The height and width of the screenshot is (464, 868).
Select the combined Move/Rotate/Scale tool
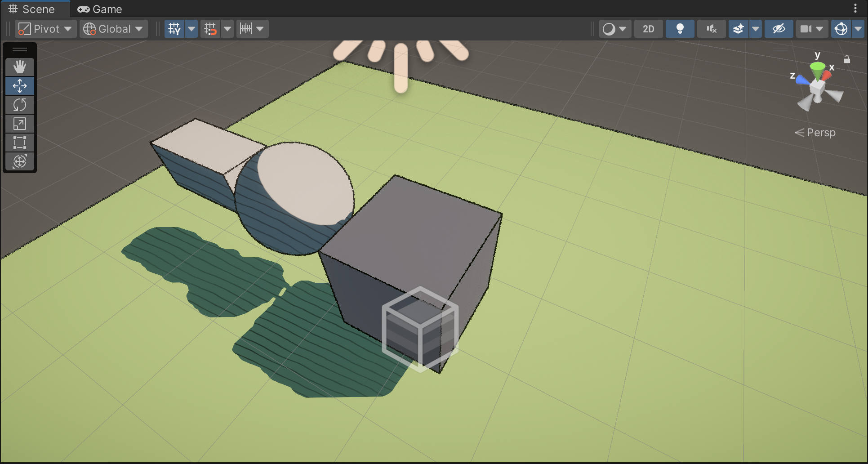[x=20, y=161]
